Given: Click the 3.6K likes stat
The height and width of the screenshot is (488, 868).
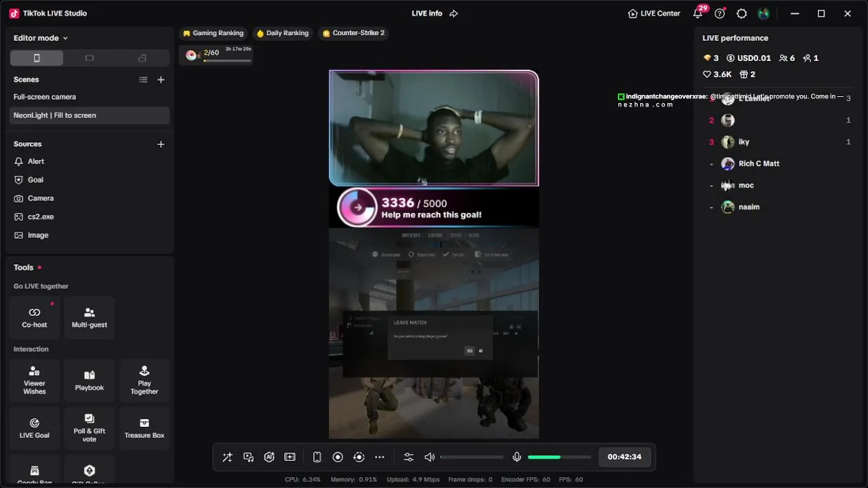Looking at the screenshot, I should click(x=717, y=75).
